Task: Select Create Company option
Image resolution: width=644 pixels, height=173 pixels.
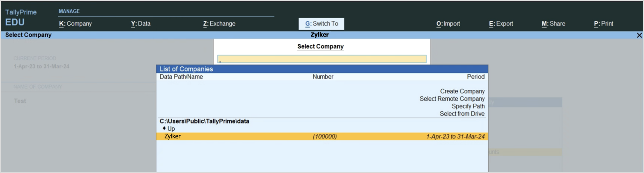Action: 462,91
